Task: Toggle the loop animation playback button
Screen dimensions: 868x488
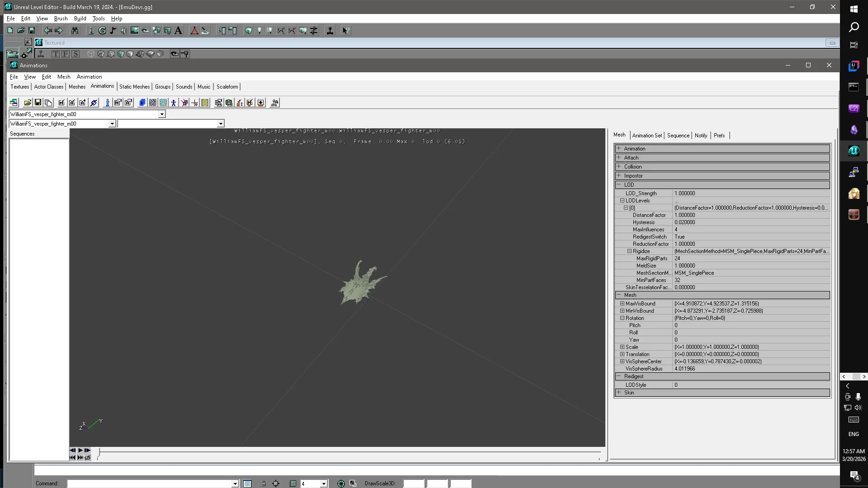Action: coord(88,458)
